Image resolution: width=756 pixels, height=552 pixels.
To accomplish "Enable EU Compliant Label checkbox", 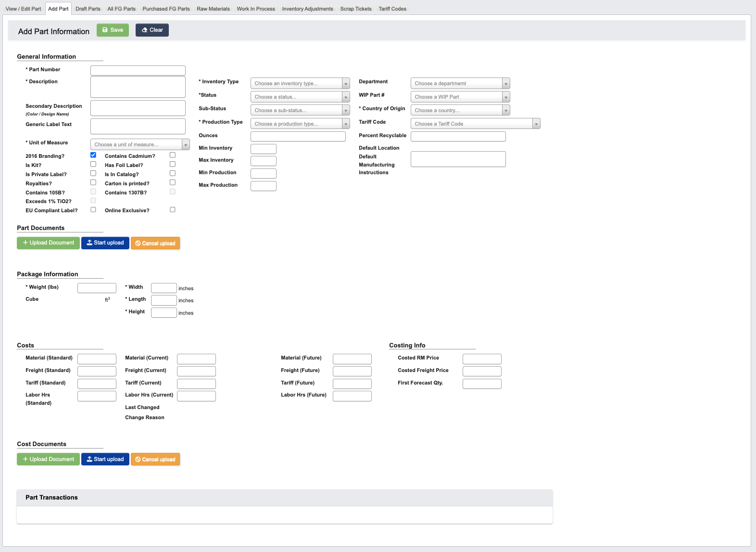I will click(x=93, y=209).
